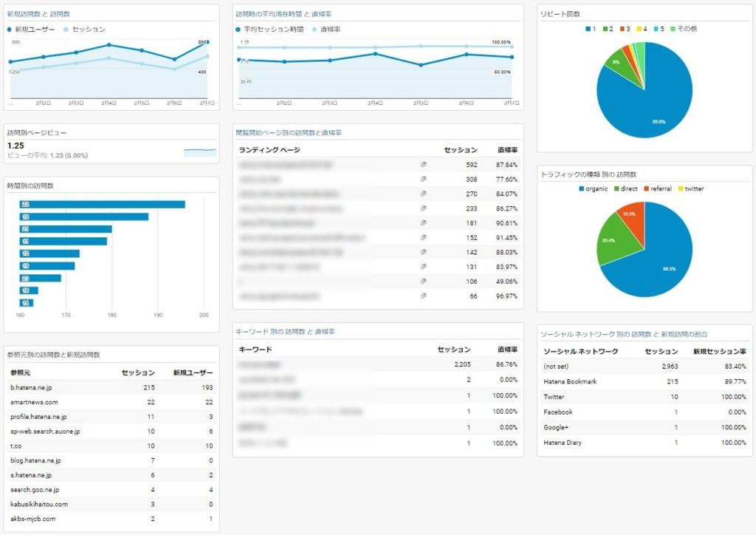Open the 新規訪問数 と 訪問数 widget title

click(38, 14)
